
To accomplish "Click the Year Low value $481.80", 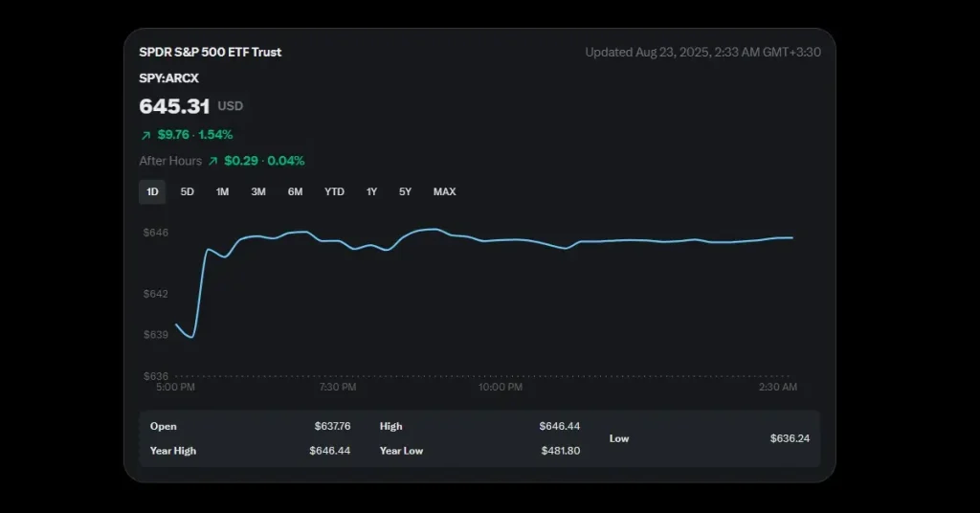I will click(x=560, y=451).
